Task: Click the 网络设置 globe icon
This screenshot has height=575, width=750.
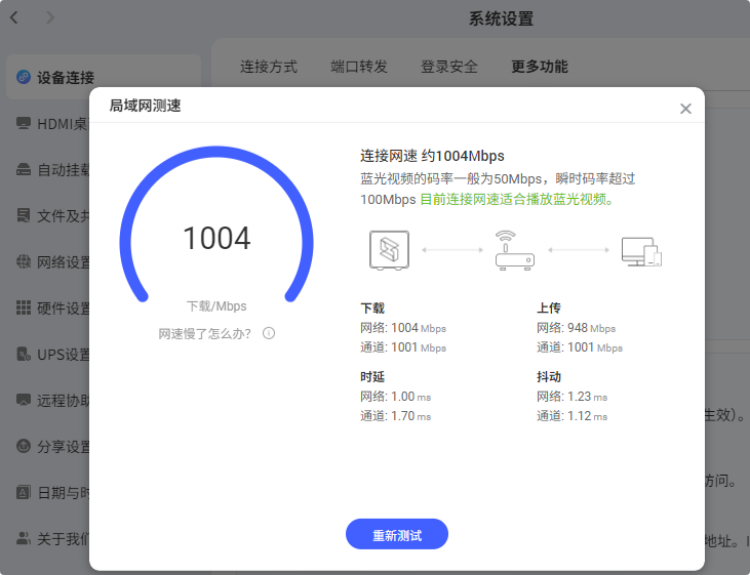Action: tap(23, 262)
